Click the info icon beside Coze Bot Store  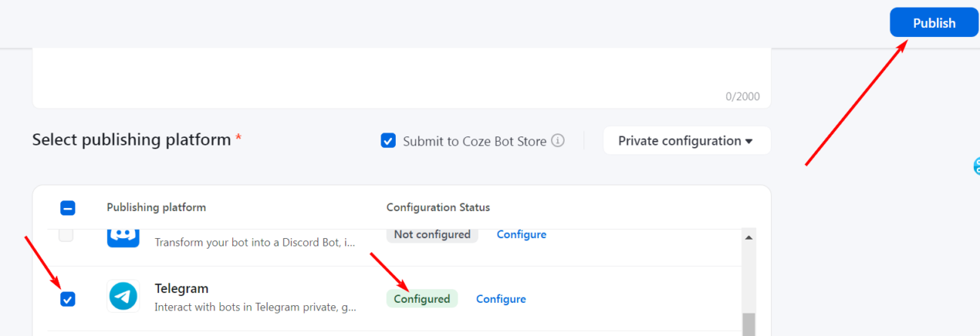[558, 140]
